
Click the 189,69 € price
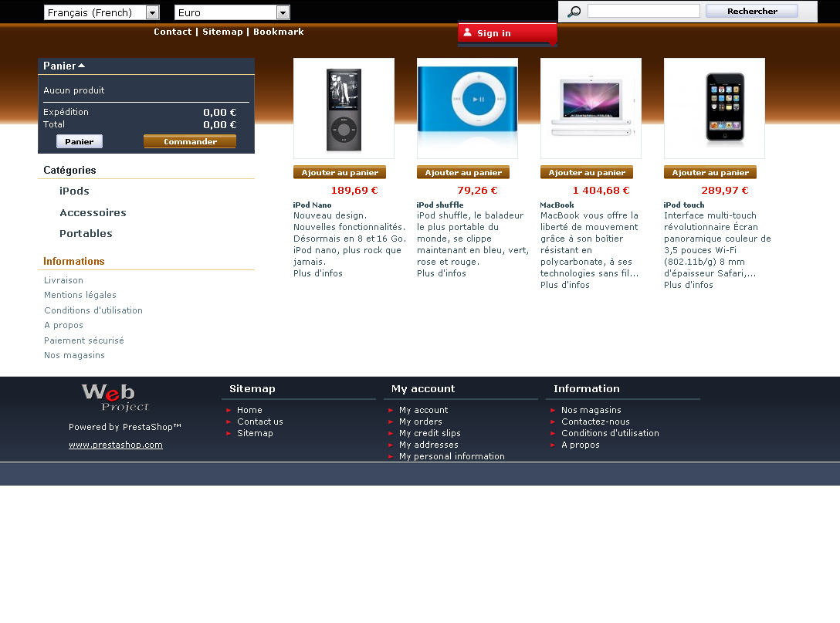click(x=354, y=190)
